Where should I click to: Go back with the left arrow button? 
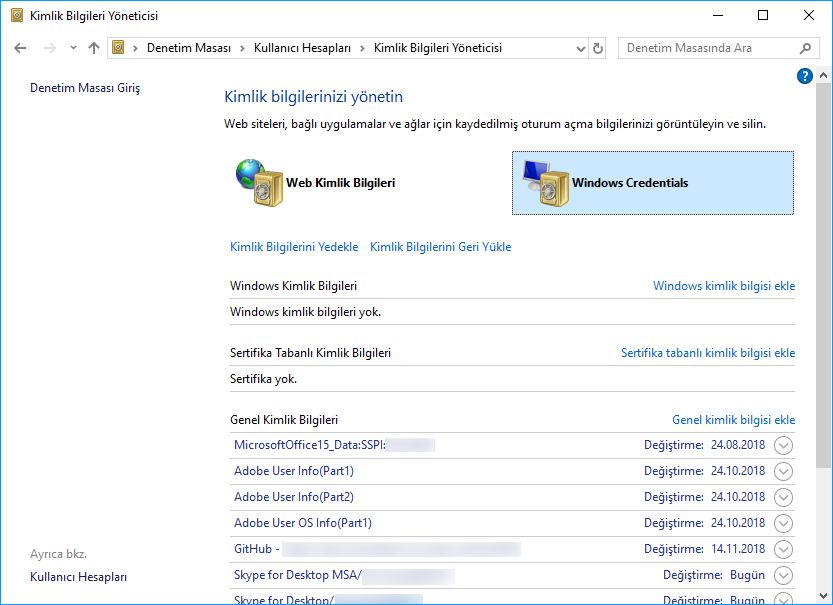[x=21, y=48]
